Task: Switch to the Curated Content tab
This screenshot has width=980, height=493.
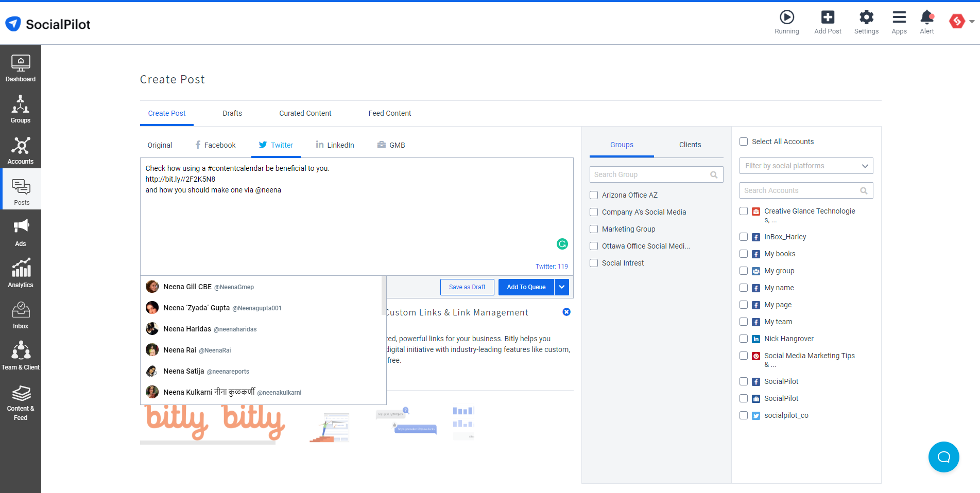Action: [x=305, y=113]
